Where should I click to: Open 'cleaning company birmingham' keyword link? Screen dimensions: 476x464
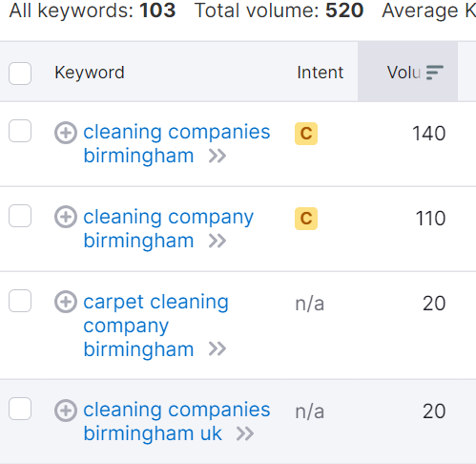click(x=168, y=229)
